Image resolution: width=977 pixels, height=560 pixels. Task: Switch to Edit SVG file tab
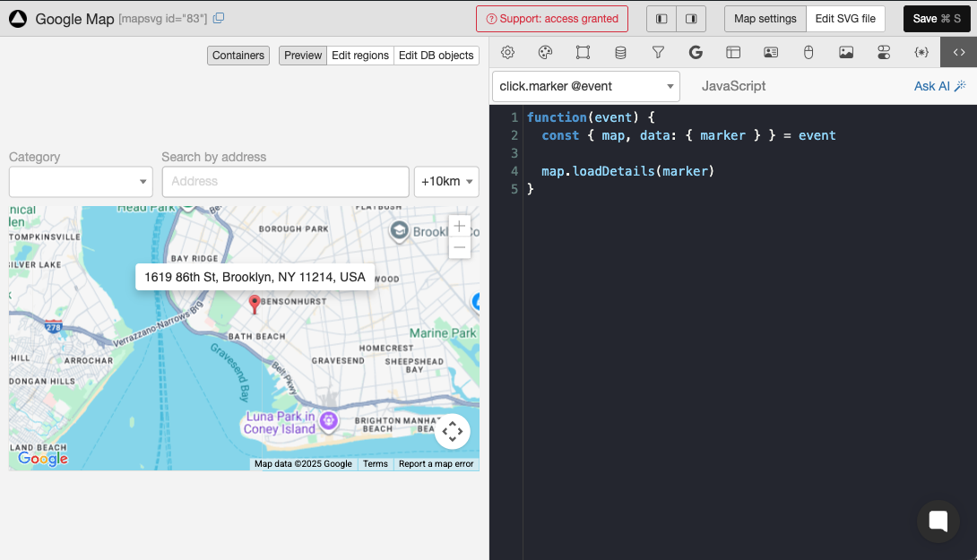pyautogui.click(x=845, y=19)
